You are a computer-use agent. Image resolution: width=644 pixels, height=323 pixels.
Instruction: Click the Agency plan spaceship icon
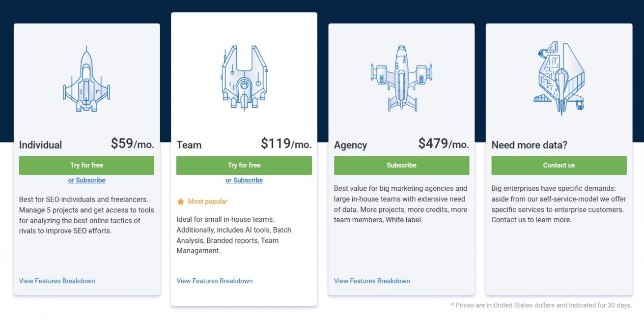[401, 78]
